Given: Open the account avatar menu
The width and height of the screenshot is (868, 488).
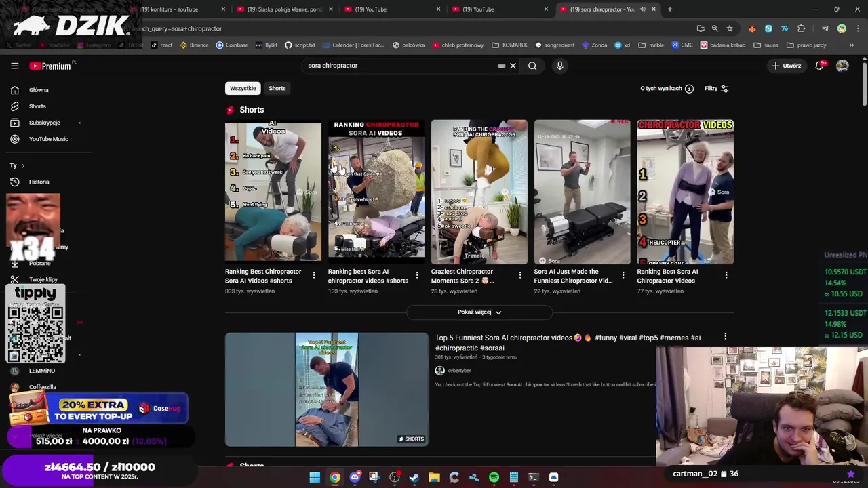Looking at the screenshot, I should click(x=842, y=66).
